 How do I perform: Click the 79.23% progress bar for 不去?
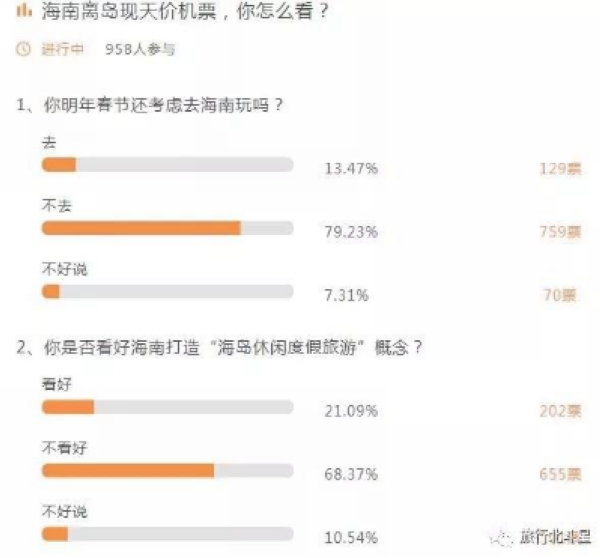coord(167,229)
